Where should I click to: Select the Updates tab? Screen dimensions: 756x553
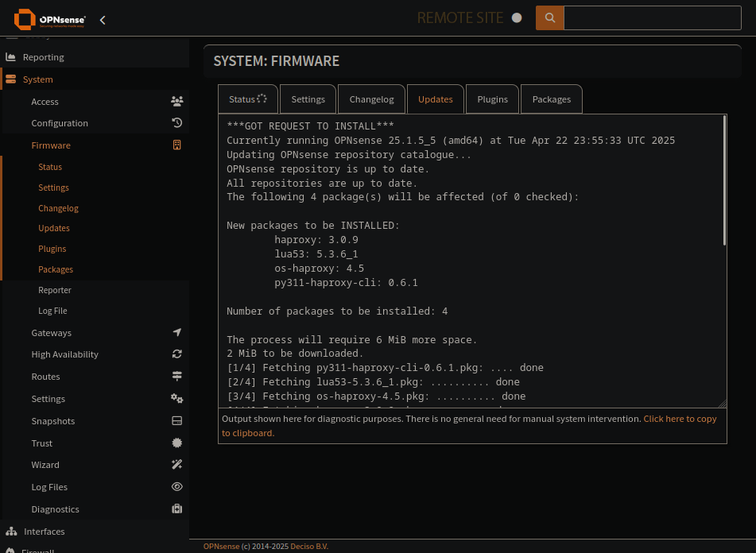point(436,99)
